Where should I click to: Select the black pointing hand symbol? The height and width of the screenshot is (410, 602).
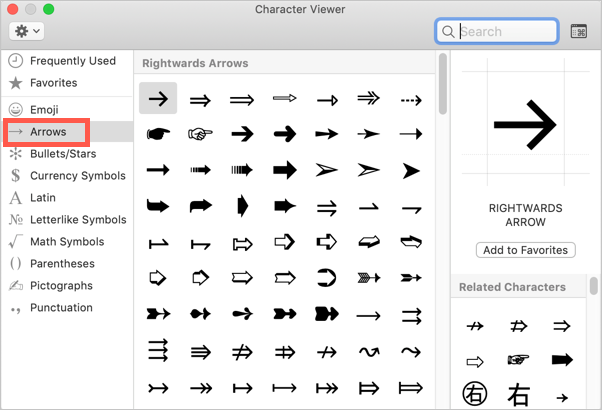tap(158, 134)
